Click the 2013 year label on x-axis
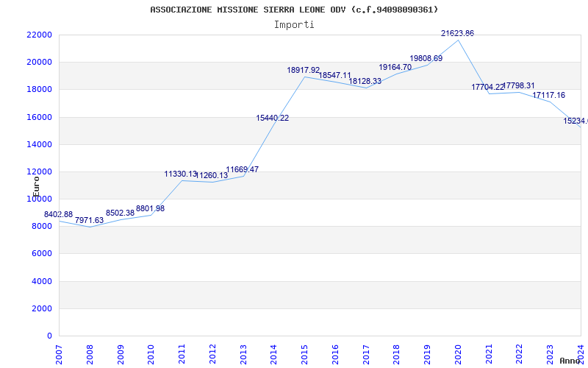This screenshot has width=588, height=368. pos(243,355)
